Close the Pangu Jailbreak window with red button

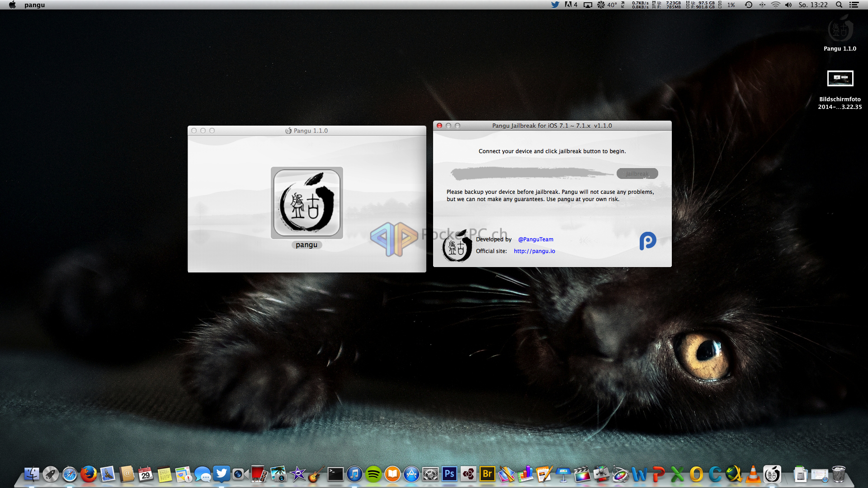tap(439, 126)
